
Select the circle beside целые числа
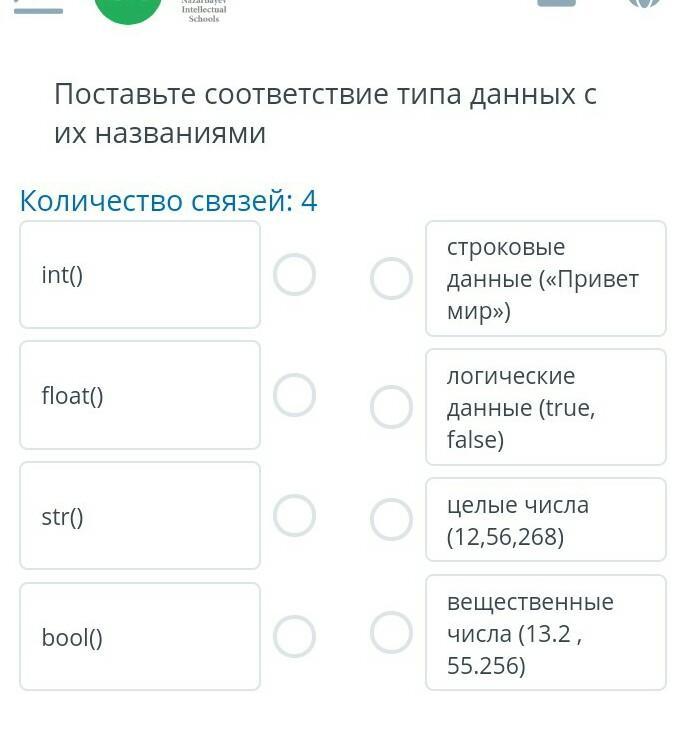pos(391,520)
